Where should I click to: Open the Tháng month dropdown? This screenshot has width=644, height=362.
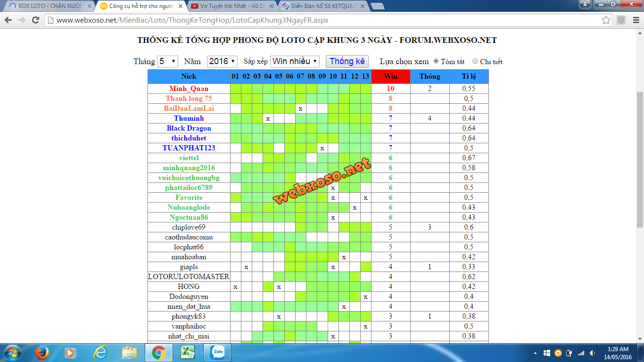167,61
